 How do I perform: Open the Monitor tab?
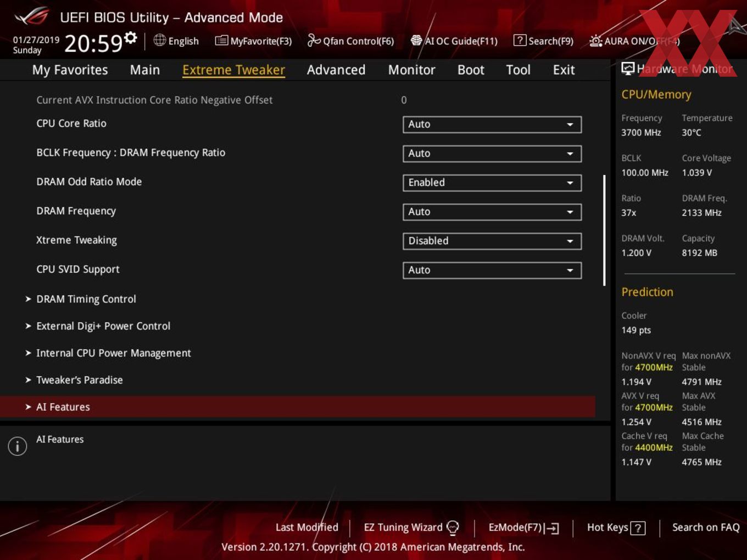[411, 70]
